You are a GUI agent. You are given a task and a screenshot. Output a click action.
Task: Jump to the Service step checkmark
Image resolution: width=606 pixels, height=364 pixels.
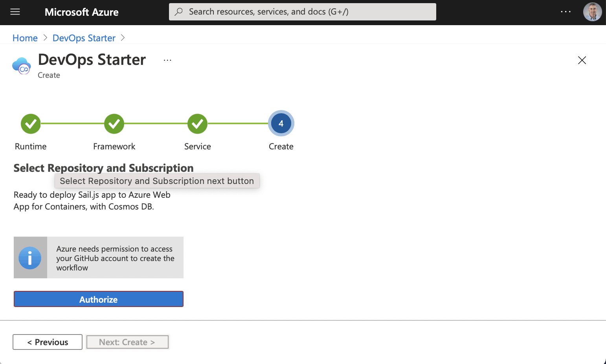click(197, 124)
